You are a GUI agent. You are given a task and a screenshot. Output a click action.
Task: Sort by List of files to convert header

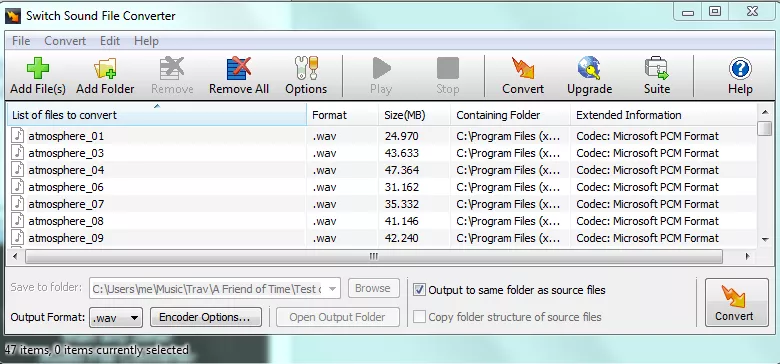click(157, 115)
